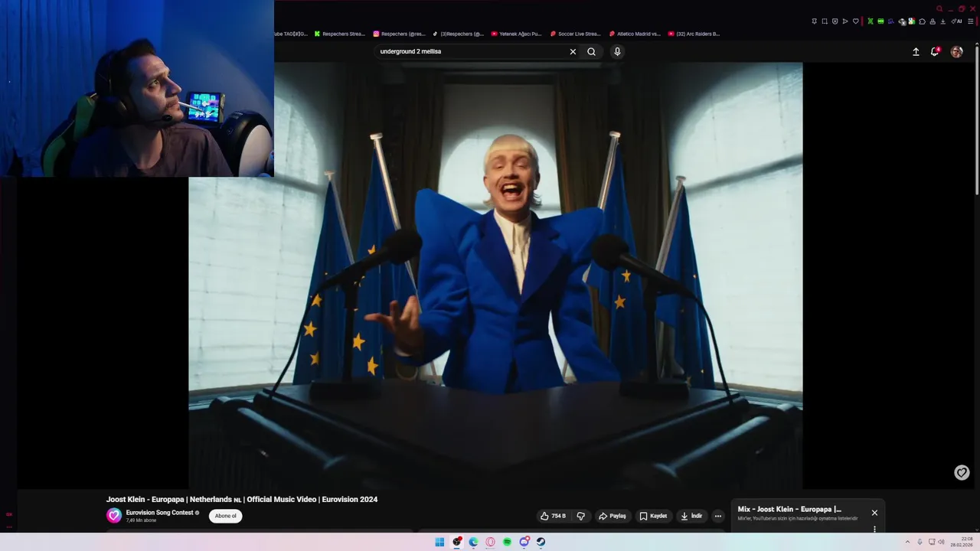Open the Windows Start menu

(439, 542)
